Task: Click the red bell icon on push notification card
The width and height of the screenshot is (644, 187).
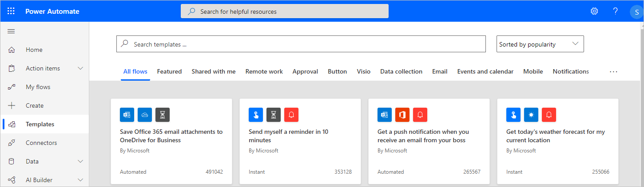Action: 420,115
